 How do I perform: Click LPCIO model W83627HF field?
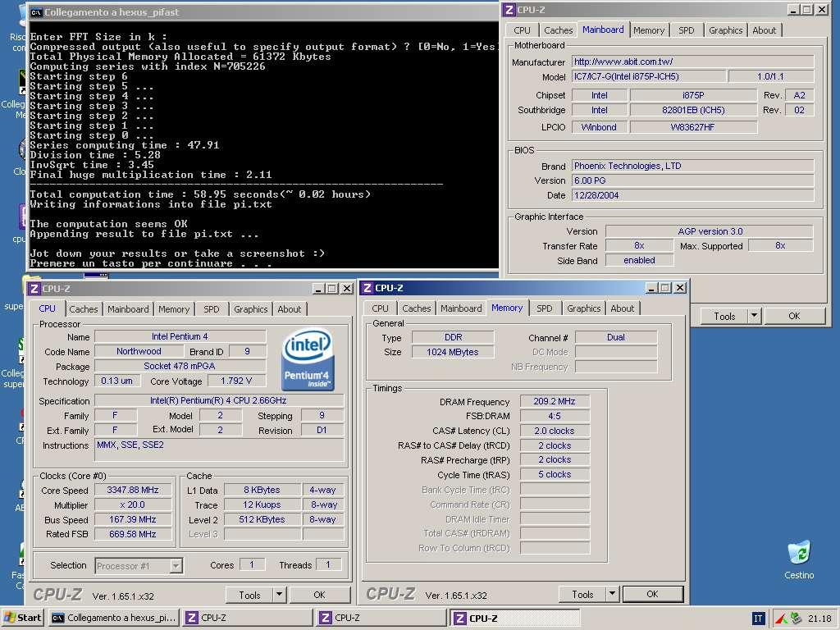[693, 127]
